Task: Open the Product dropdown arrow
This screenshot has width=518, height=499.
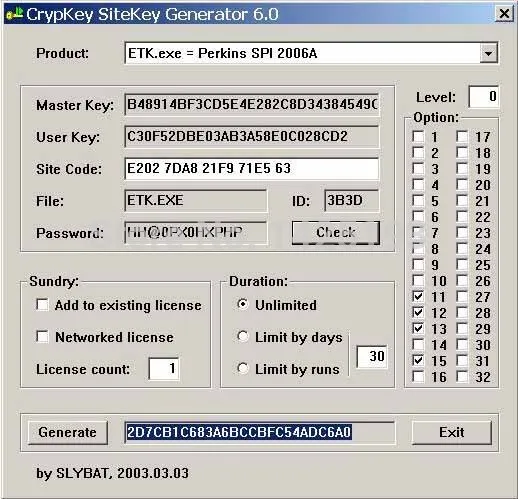Action: click(488, 53)
